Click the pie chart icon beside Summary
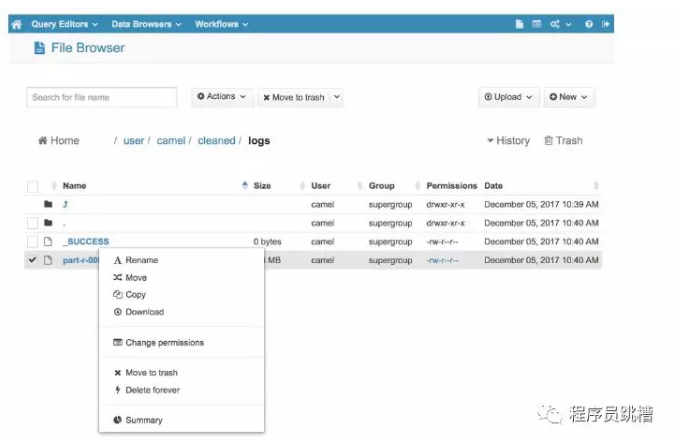The width and height of the screenshot is (695, 441). pos(117,420)
